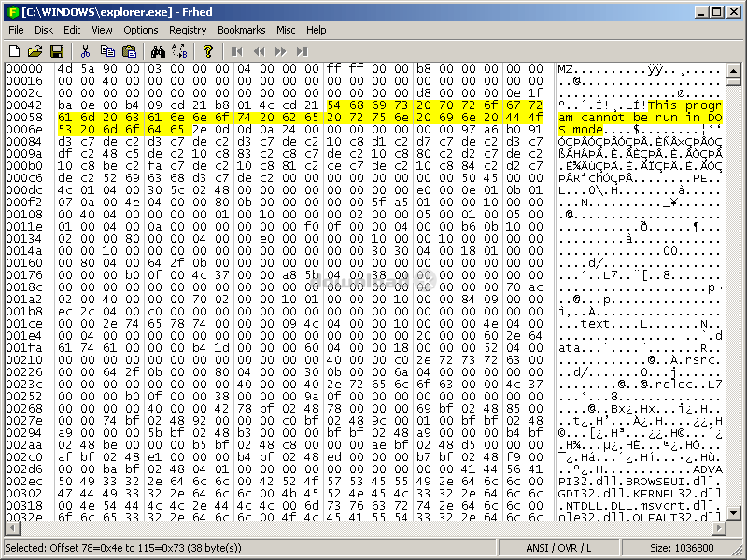747x560 pixels.
Task: Click the first hex byte 4d
Action: (64, 69)
